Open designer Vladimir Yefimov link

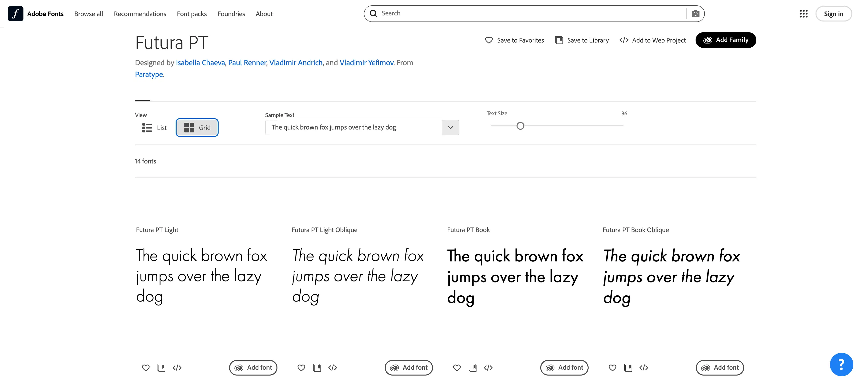click(x=366, y=63)
